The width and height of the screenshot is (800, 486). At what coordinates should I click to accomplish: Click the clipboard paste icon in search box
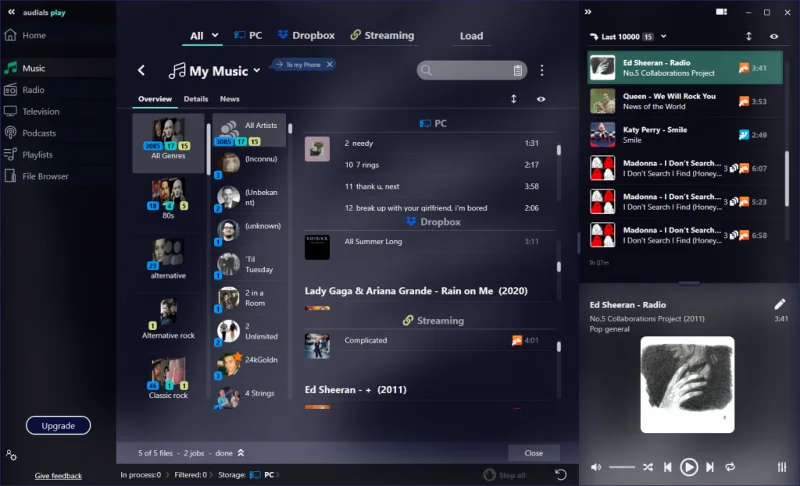[517, 70]
